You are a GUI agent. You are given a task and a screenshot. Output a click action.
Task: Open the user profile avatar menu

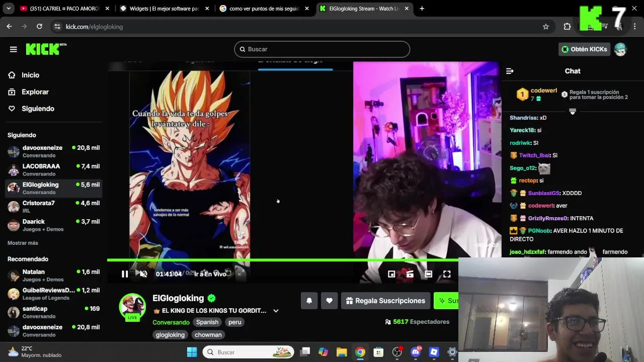click(620, 49)
